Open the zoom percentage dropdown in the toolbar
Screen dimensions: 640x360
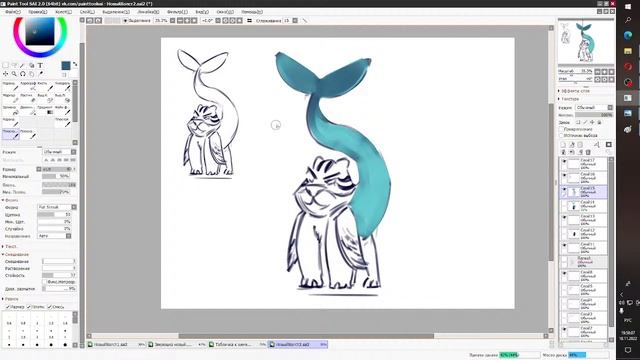click(x=172, y=20)
